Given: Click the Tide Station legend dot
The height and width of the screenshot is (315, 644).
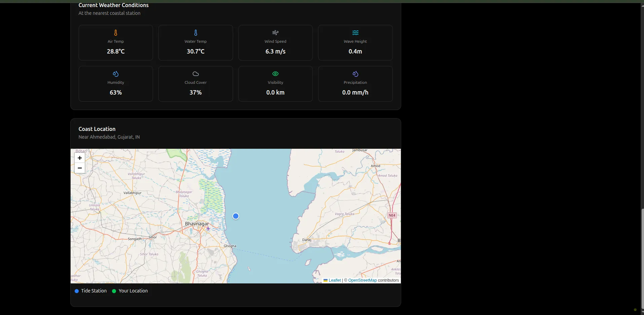Looking at the screenshot, I should point(76,291).
